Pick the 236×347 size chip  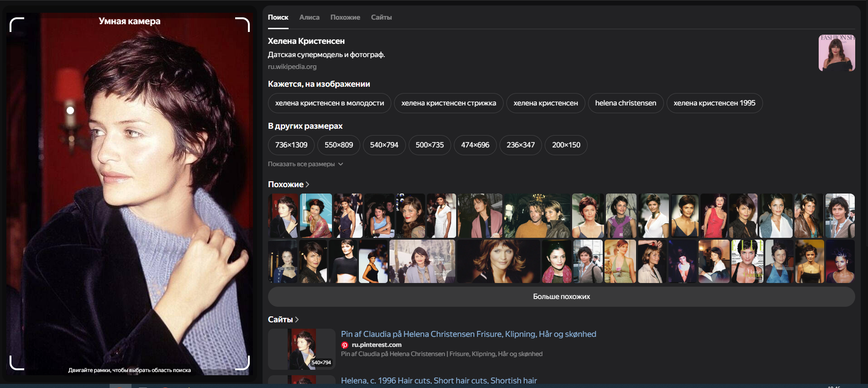coord(521,145)
